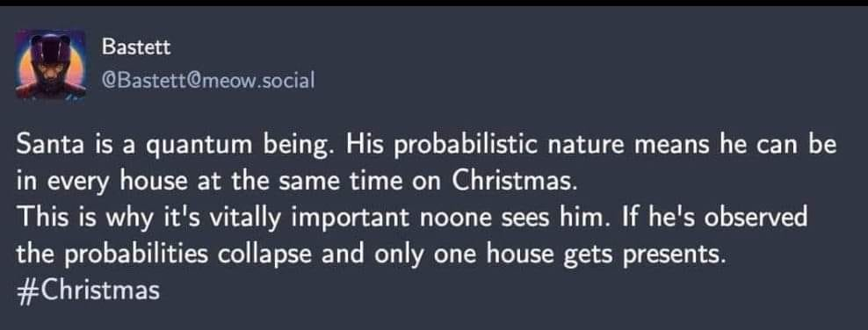Open Bastett's profile avatar image
This screenshot has width=868, height=330.
50,65
